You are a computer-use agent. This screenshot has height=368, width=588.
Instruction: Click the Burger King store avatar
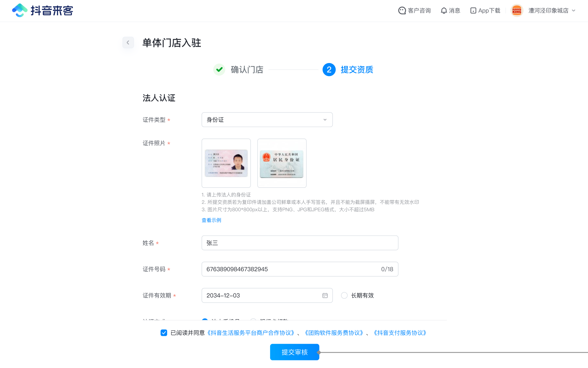517,11
